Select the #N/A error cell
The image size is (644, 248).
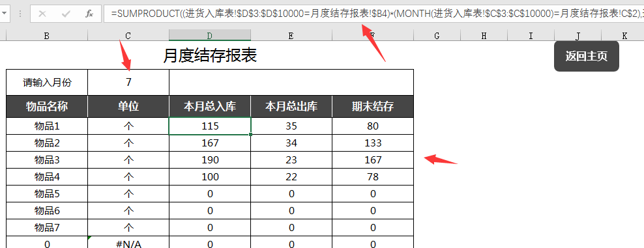pos(128,242)
